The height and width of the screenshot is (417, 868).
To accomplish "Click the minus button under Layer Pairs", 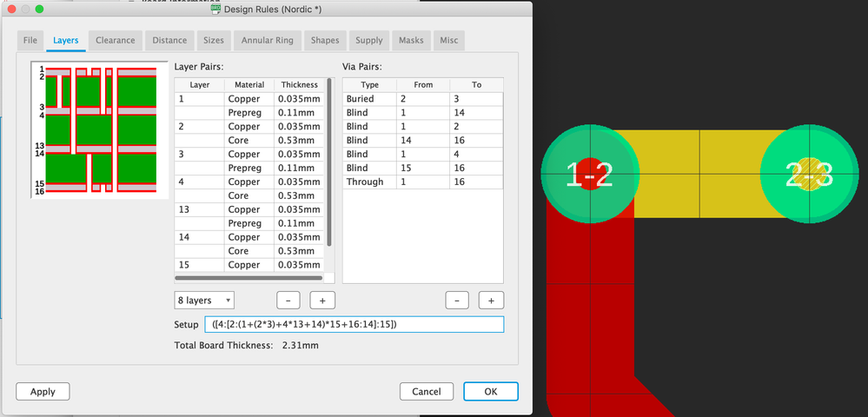I will click(x=288, y=300).
